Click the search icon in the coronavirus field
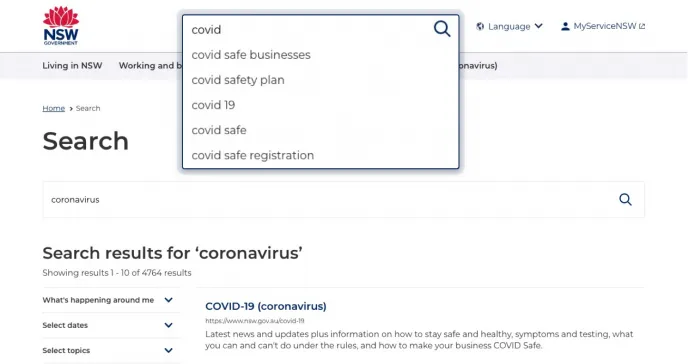The height and width of the screenshot is (364, 688). 625,200
